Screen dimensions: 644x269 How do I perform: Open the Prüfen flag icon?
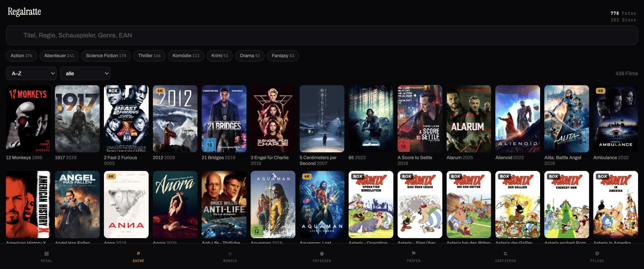click(414, 254)
